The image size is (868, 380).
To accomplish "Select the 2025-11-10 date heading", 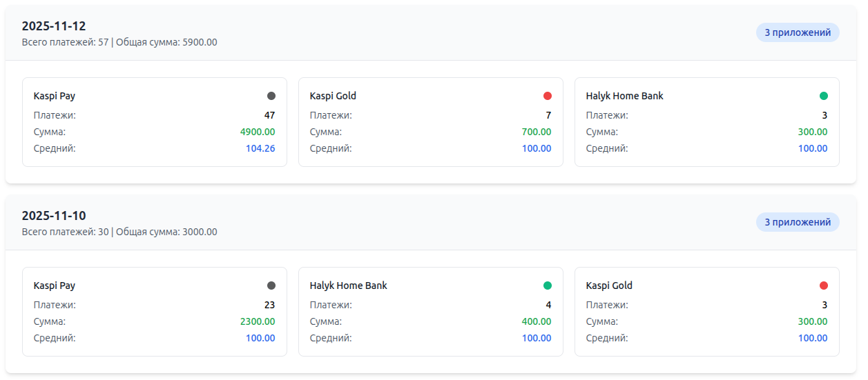I will click(54, 216).
